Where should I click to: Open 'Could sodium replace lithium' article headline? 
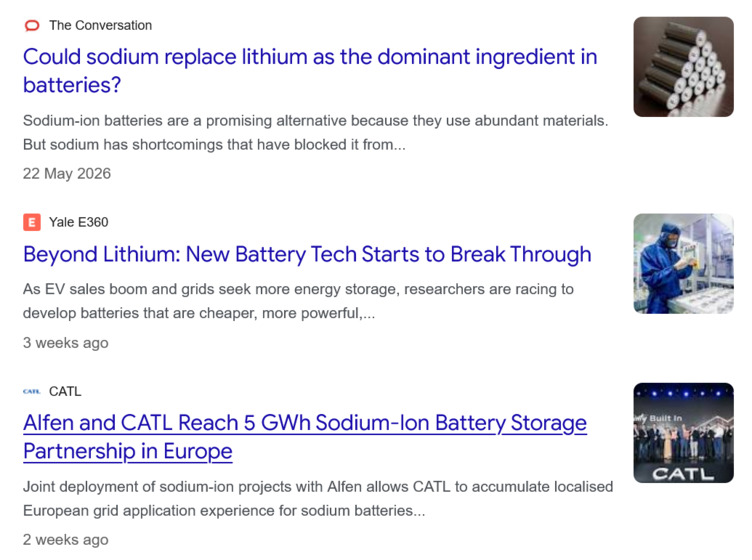[x=310, y=71]
